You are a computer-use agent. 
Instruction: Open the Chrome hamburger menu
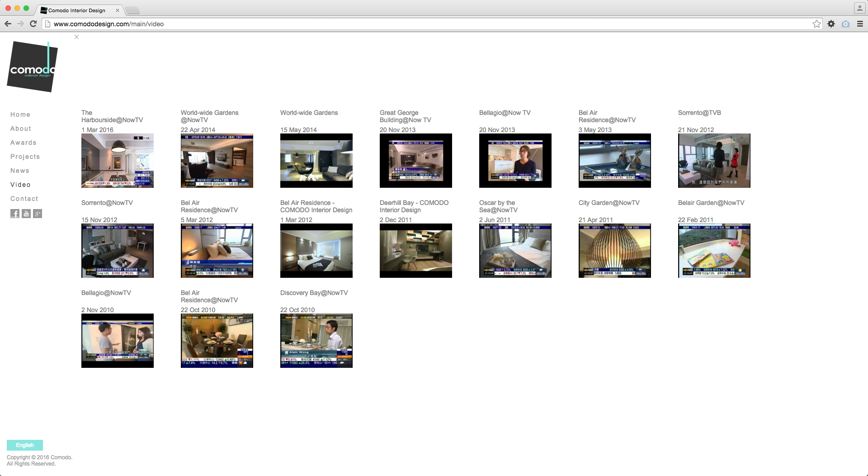[x=860, y=24]
